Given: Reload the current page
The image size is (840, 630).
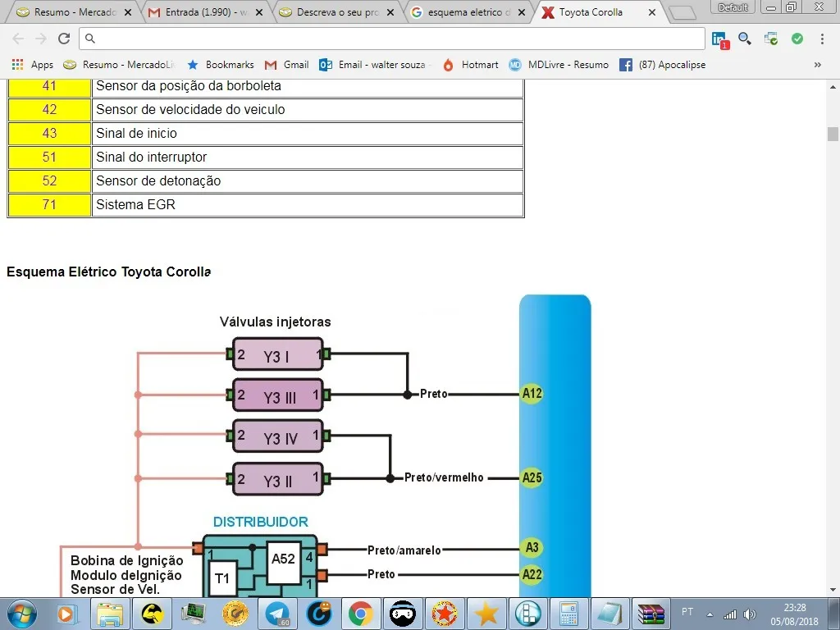Looking at the screenshot, I should (x=64, y=39).
